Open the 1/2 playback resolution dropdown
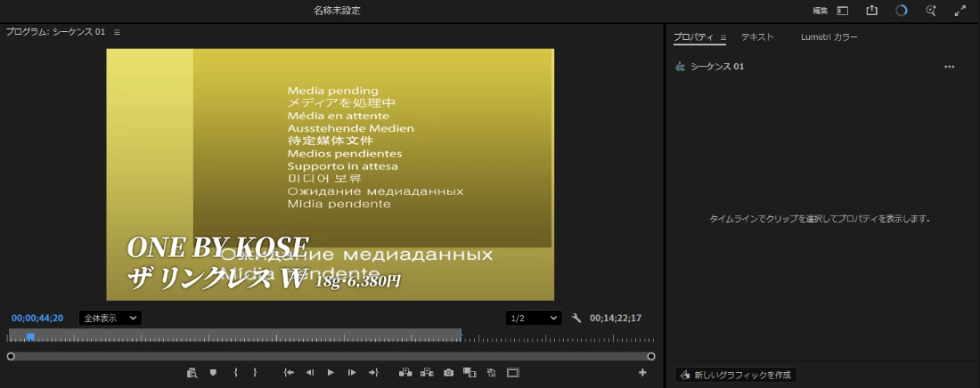 [x=534, y=318]
